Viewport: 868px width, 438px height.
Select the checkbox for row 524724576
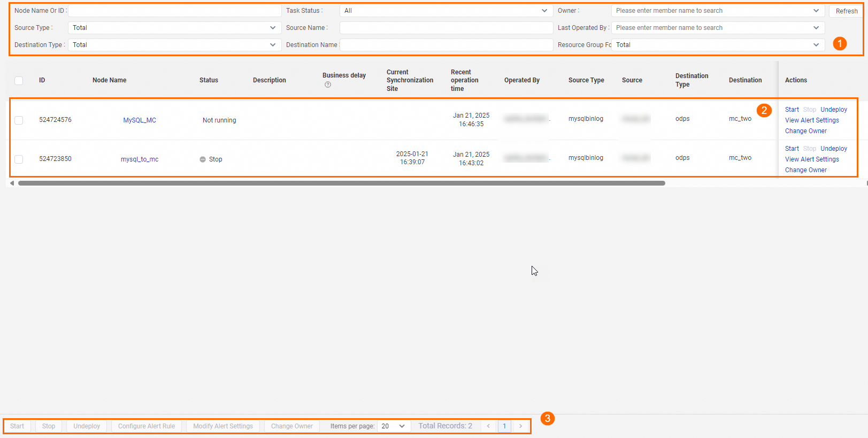point(19,120)
